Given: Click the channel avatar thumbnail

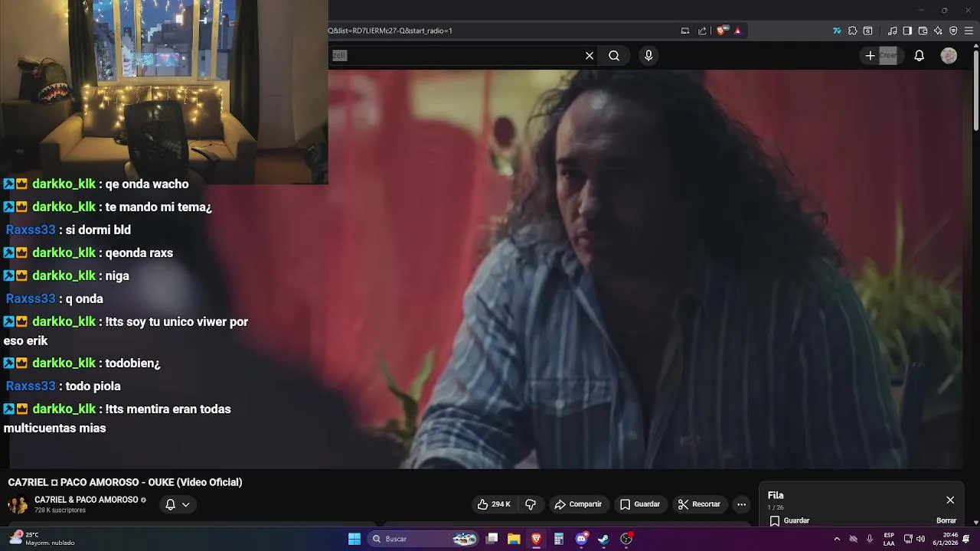Looking at the screenshot, I should pyautogui.click(x=18, y=504).
